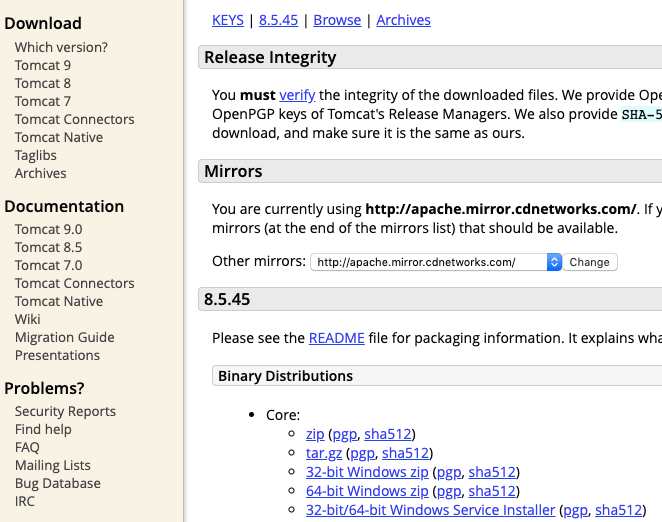Open the KEYS link

[228, 20]
